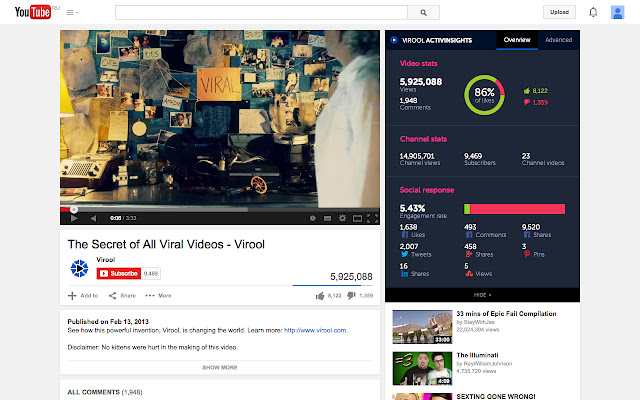Focus the YouTube search field
Image resolution: width=640 pixels, height=400 pixels.
(x=261, y=13)
